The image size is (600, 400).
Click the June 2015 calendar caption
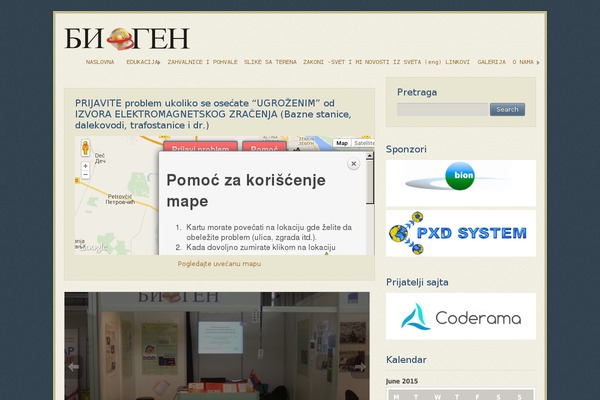[402, 381]
